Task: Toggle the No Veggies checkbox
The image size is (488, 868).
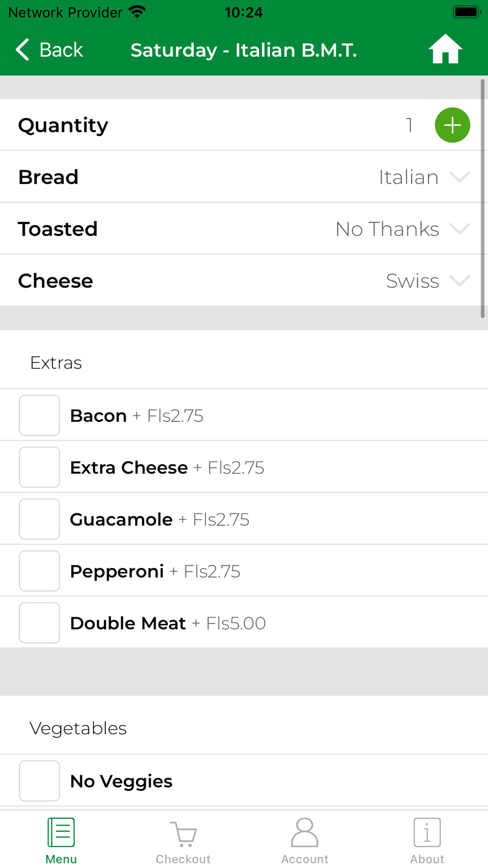Action: [40, 781]
